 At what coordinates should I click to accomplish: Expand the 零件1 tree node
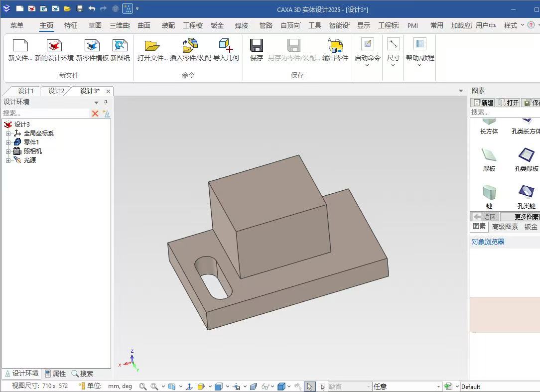[x=8, y=142]
